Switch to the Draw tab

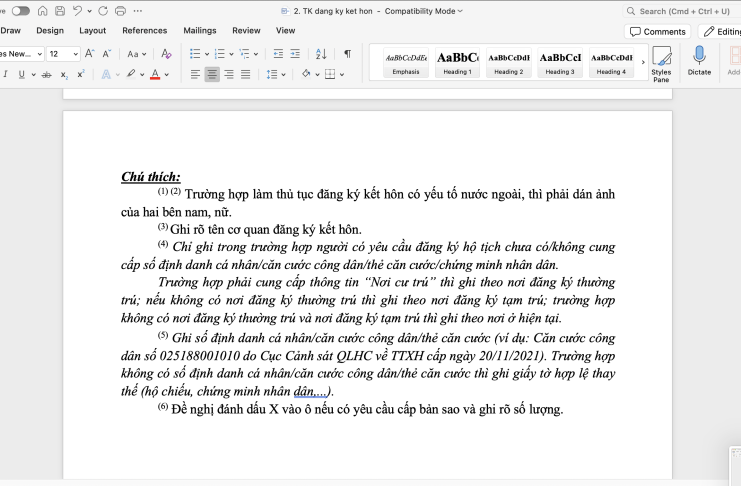click(10, 30)
